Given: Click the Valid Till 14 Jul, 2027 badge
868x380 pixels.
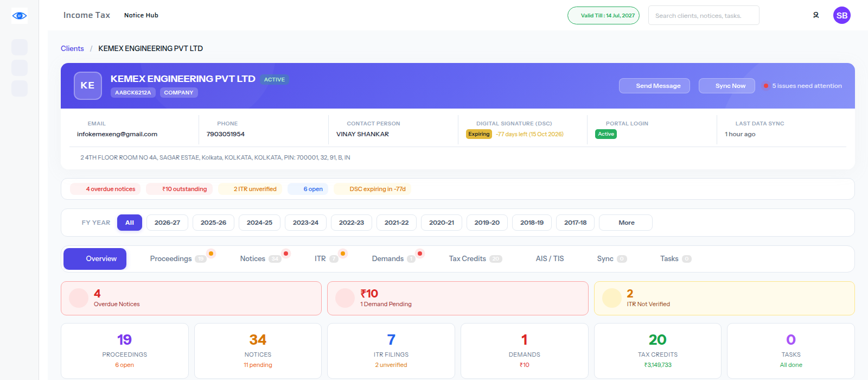Looking at the screenshot, I should pyautogui.click(x=603, y=15).
